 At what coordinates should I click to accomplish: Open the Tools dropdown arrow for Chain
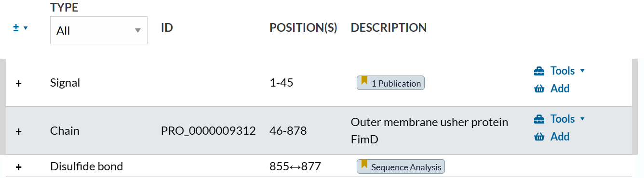point(582,119)
